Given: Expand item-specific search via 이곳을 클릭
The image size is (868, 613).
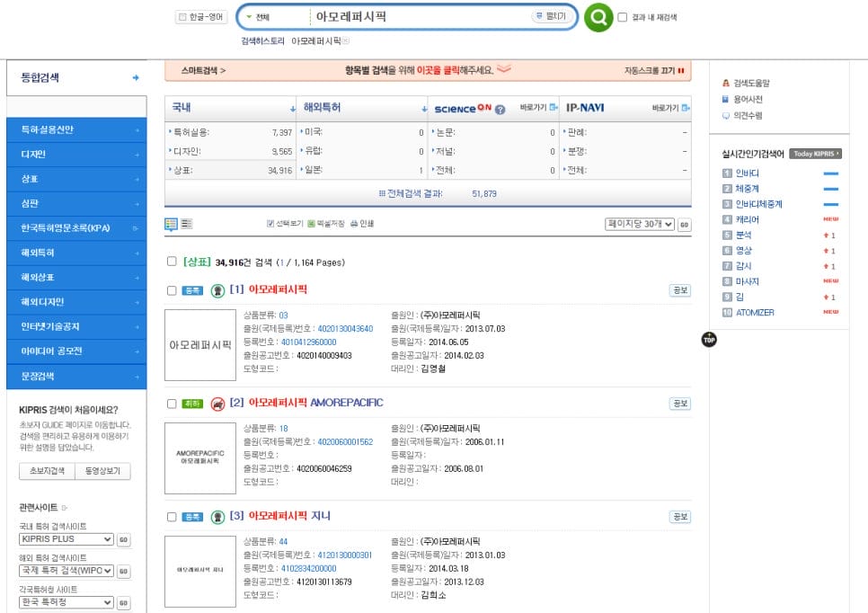Looking at the screenshot, I should tap(438, 70).
